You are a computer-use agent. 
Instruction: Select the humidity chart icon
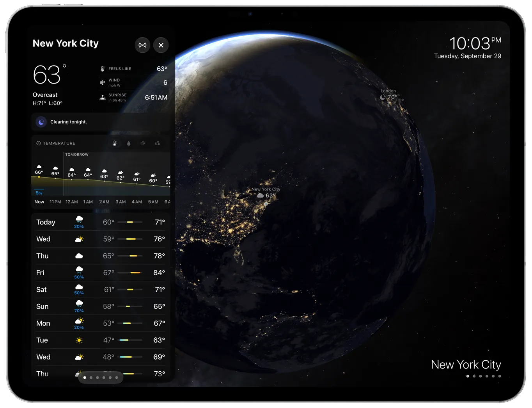click(157, 143)
